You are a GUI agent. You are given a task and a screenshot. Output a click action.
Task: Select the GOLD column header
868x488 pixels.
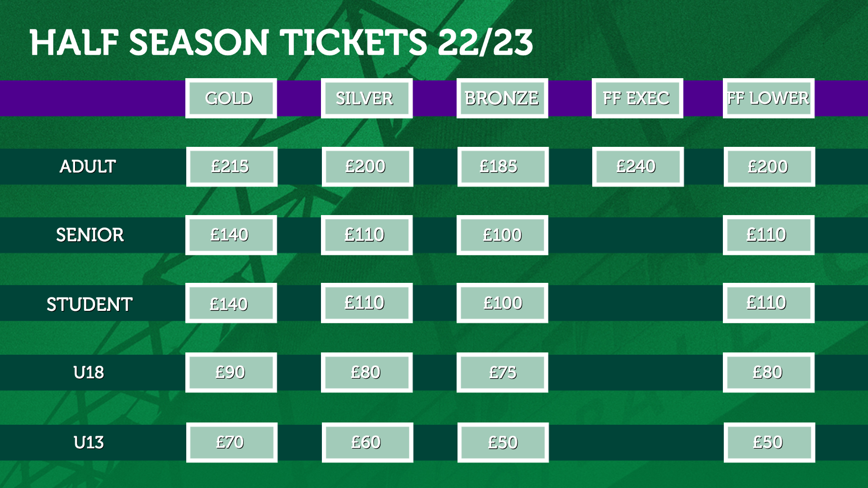coord(231,98)
